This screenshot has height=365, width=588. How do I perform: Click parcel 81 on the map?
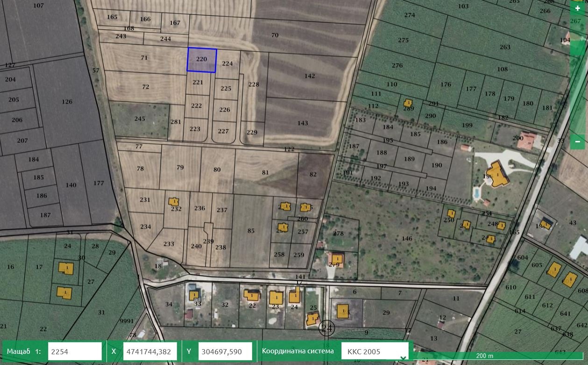point(265,173)
